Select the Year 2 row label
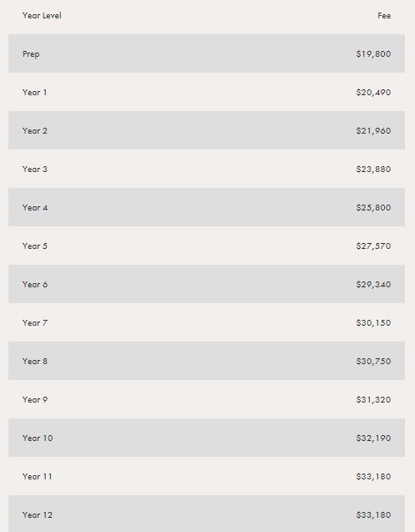 click(x=34, y=130)
